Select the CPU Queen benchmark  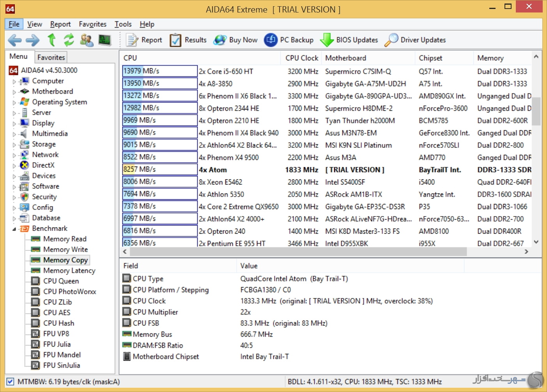coord(61,281)
